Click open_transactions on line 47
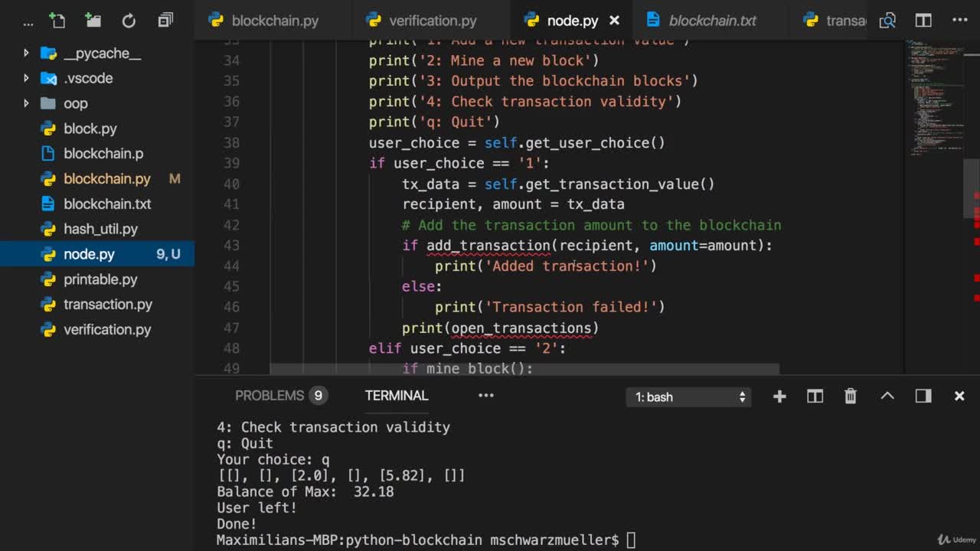 [x=521, y=328]
